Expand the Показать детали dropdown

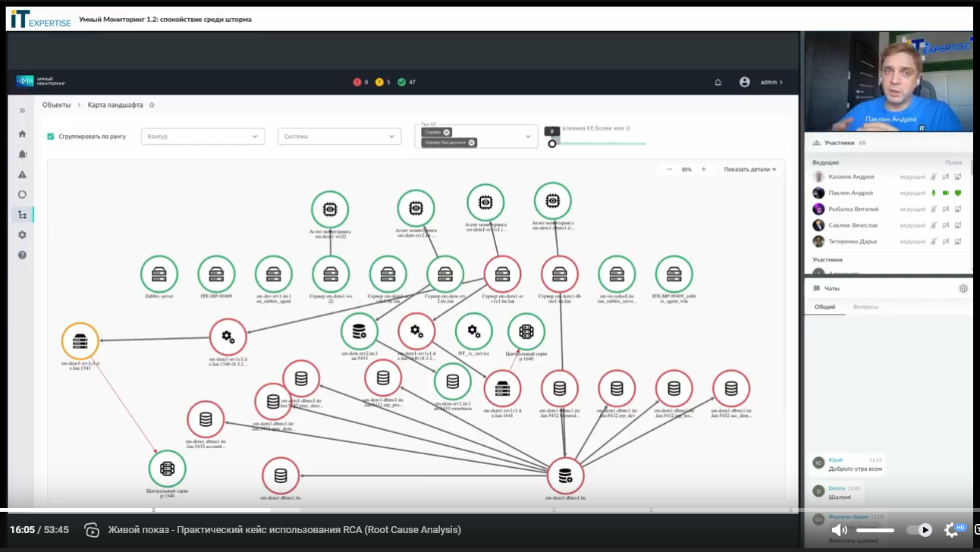click(749, 170)
